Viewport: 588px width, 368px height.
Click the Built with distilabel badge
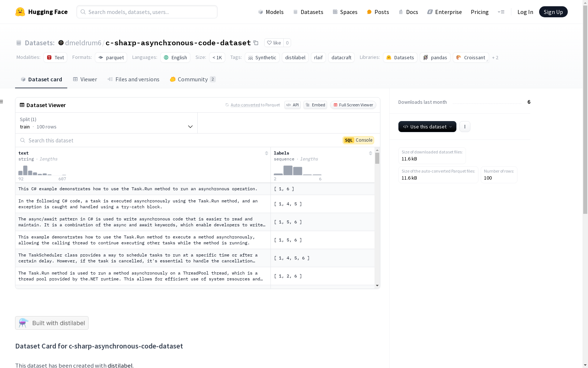[52, 323]
